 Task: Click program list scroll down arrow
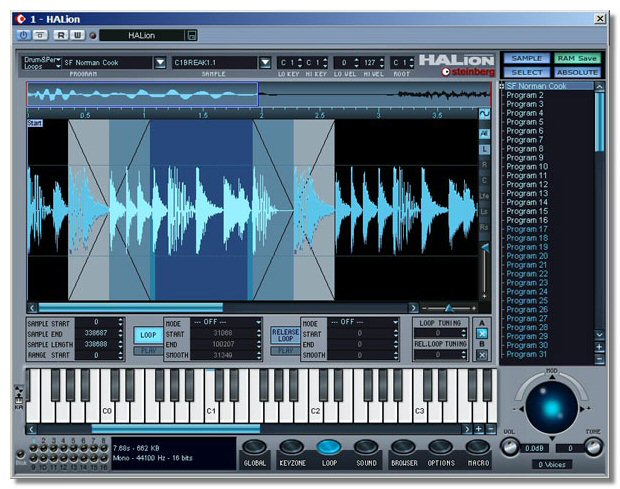tap(599, 334)
